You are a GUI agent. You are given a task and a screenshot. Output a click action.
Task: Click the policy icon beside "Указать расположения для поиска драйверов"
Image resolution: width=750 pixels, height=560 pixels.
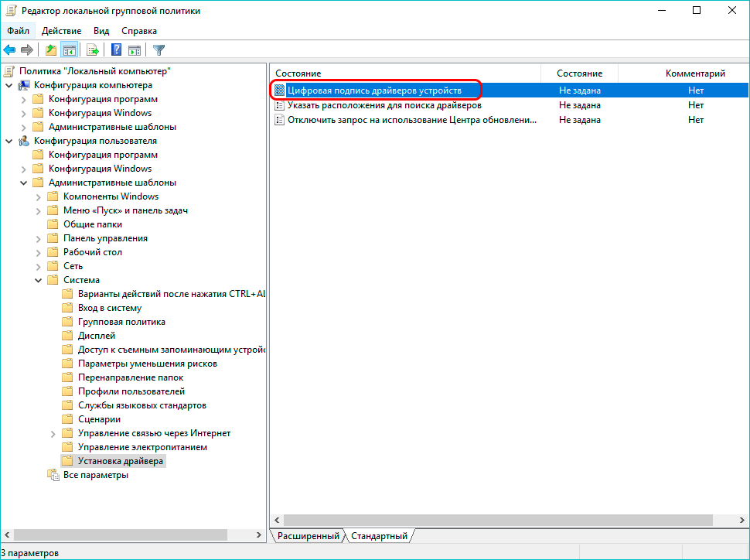(x=279, y=105)
